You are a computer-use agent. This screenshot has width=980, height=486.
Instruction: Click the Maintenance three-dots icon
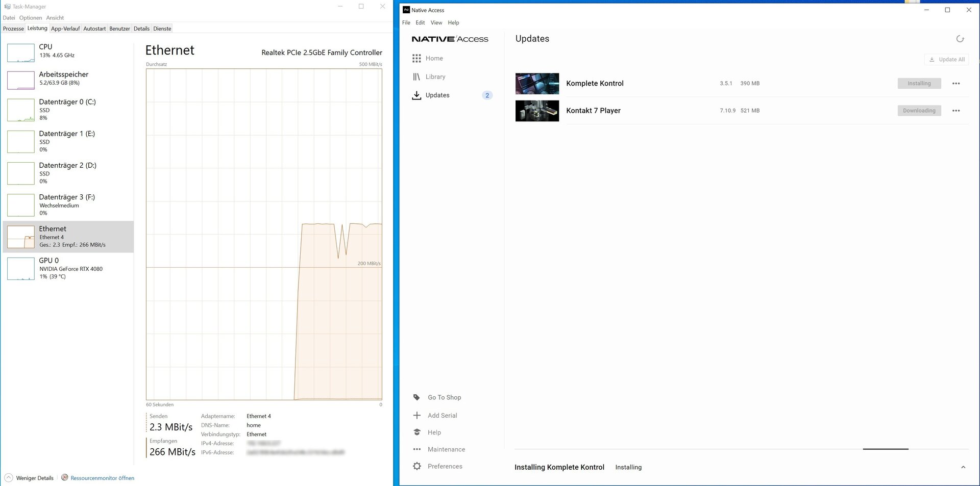click(416, 449)
